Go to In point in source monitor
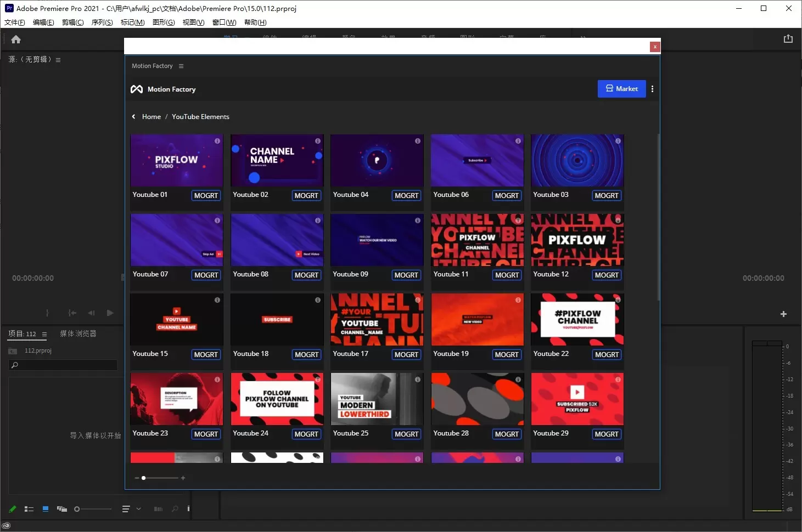The width and height of the screenshot is (802, 532). [72, 313]
